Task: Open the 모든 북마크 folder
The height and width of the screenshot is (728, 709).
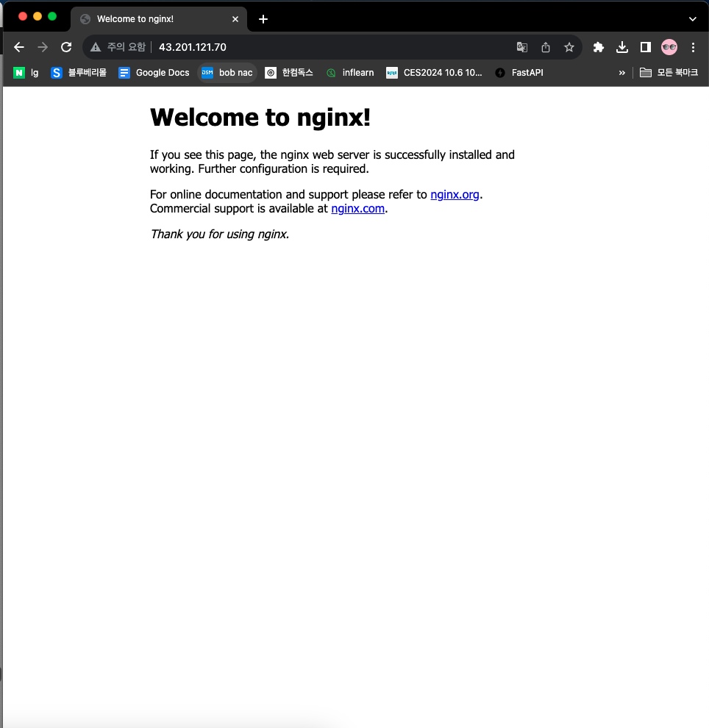Action: point(669,72)
